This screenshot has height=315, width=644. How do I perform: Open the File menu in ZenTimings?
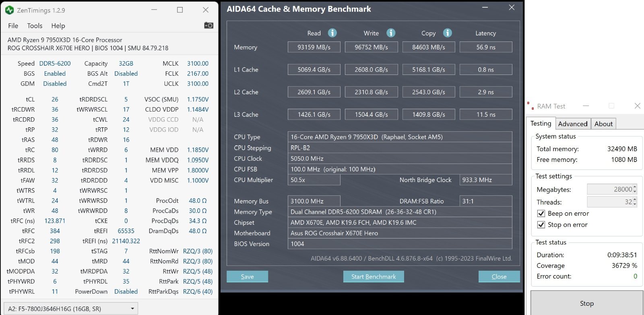point(13,26)
